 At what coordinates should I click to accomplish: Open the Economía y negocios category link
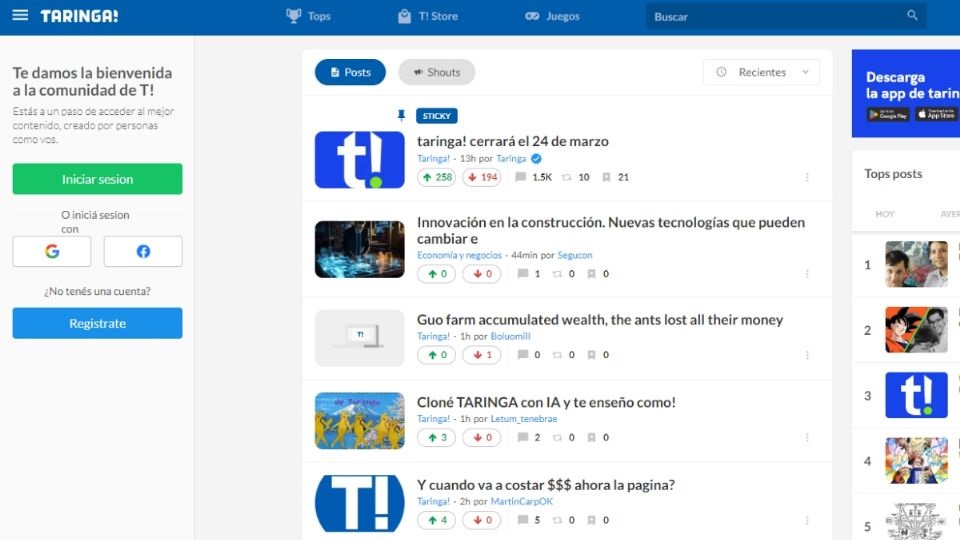point(459,255)
